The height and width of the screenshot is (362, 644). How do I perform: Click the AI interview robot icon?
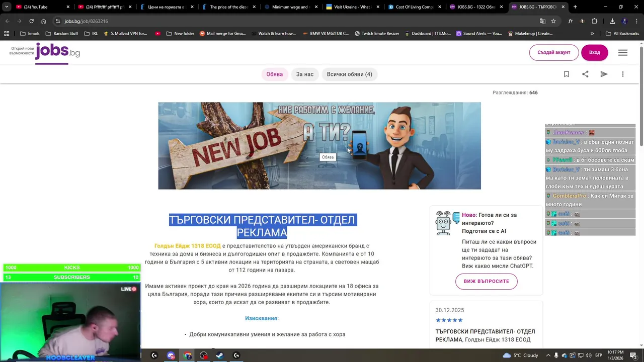point(448,223)
